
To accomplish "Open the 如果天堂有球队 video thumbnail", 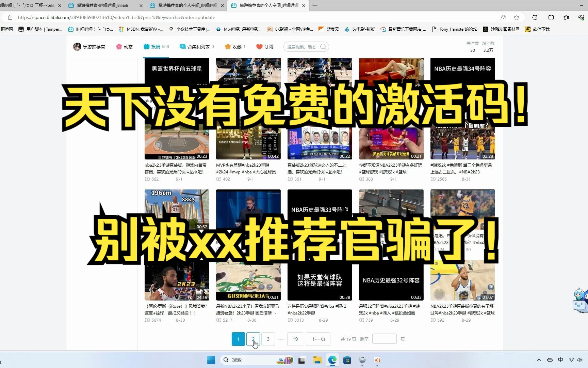I will [320, 280].
